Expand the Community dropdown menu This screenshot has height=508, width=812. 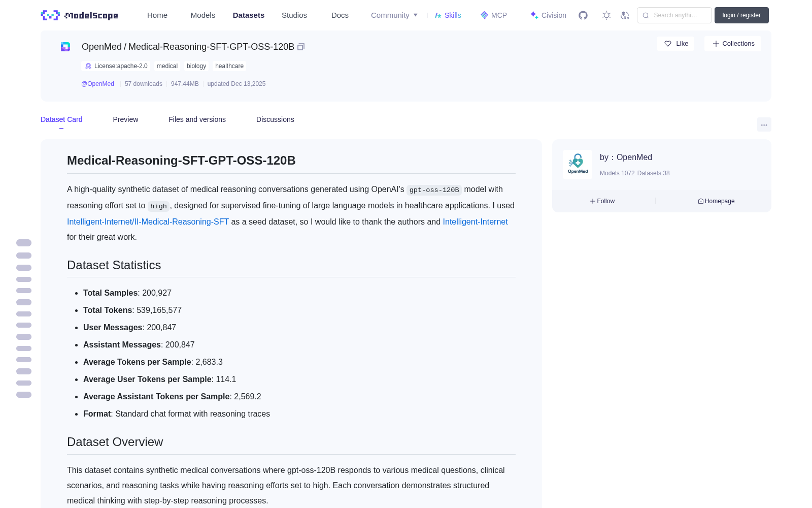coord(394,15)
